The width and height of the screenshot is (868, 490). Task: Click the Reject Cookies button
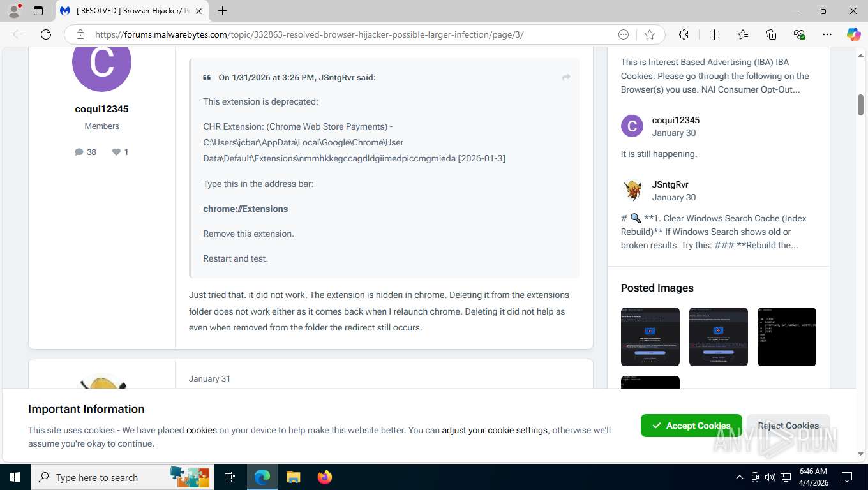[788, 426]
